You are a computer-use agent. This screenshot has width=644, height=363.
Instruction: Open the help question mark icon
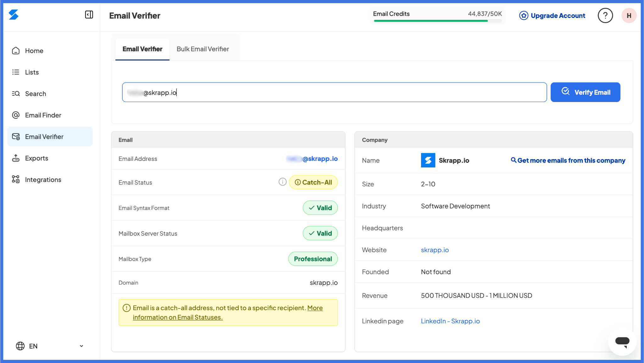(x=605, y=15)
